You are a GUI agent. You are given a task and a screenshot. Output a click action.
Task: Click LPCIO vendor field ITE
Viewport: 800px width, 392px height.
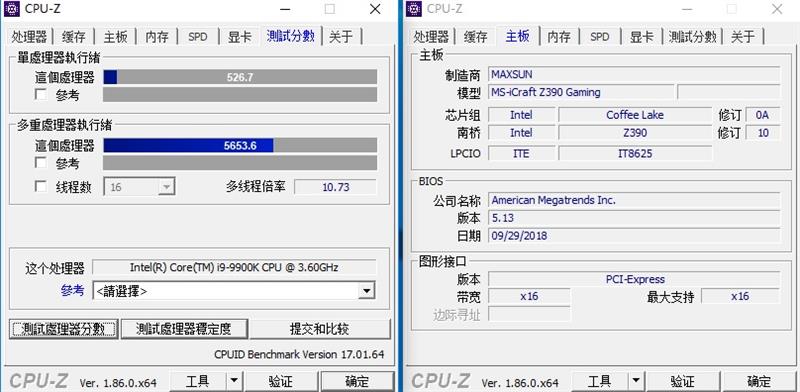[521, 153]
